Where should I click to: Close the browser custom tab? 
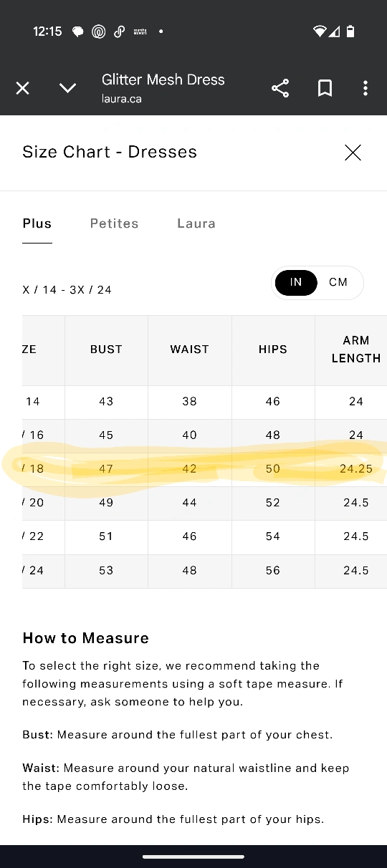23,88
